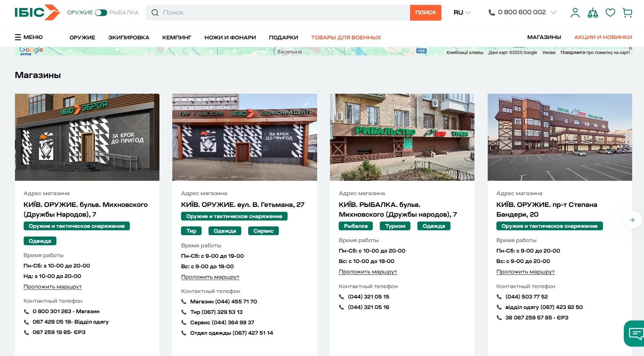This screenshot has height=356, width=644.
Task: Open the wishlist heart icon
Action: 610,13
